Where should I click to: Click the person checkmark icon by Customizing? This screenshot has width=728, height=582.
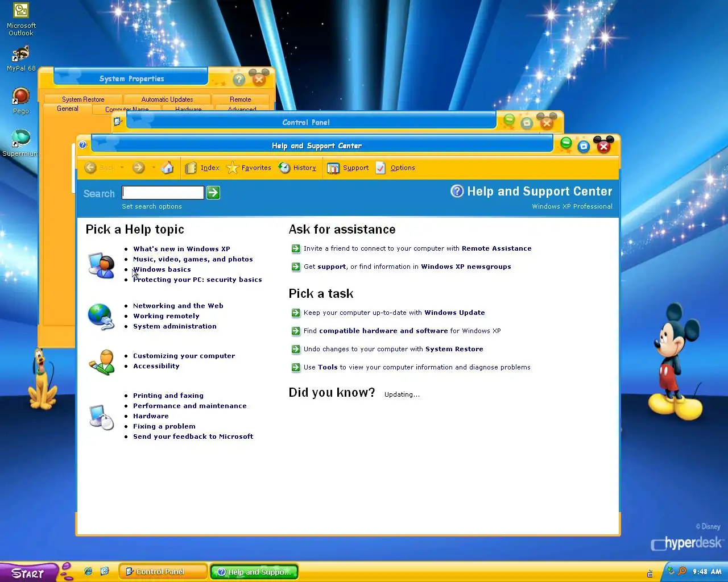tap(101, 362)
